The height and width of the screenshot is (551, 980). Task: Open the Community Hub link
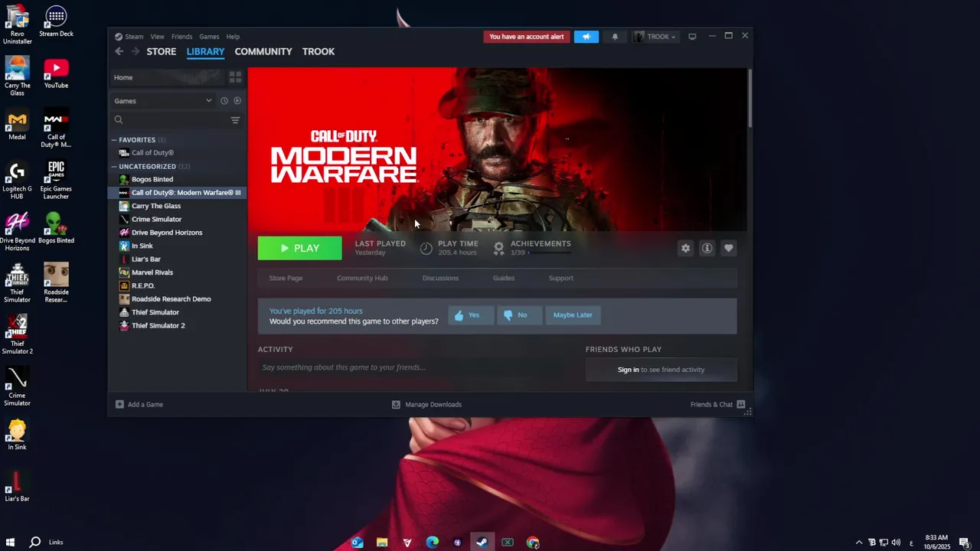click(x=362, y=279)
